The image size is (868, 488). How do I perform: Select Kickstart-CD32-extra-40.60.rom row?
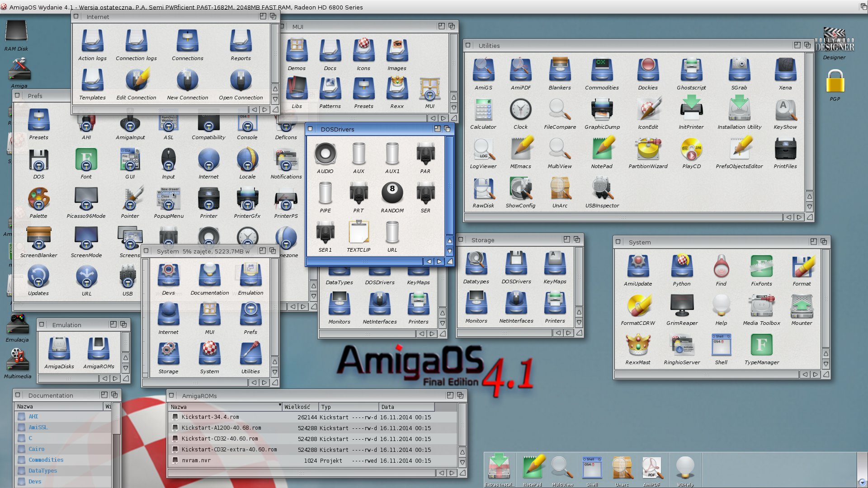313,450
